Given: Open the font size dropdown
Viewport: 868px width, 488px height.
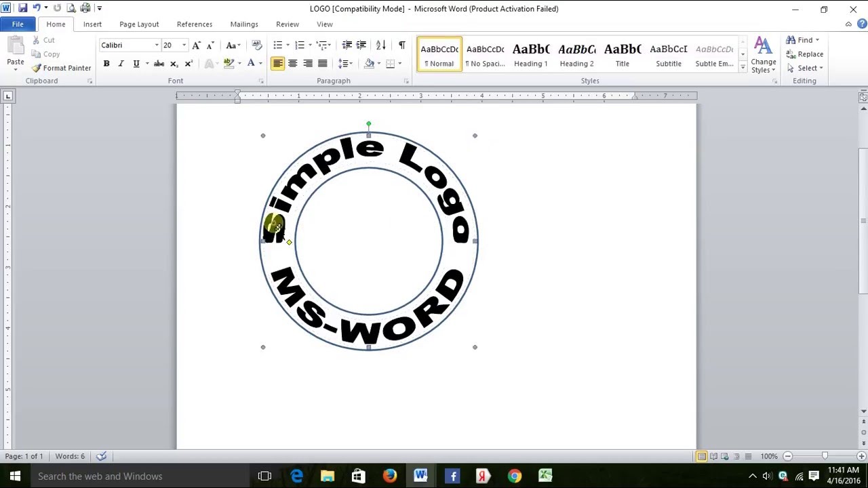Looking at the screenshot, I should point(184,45).
